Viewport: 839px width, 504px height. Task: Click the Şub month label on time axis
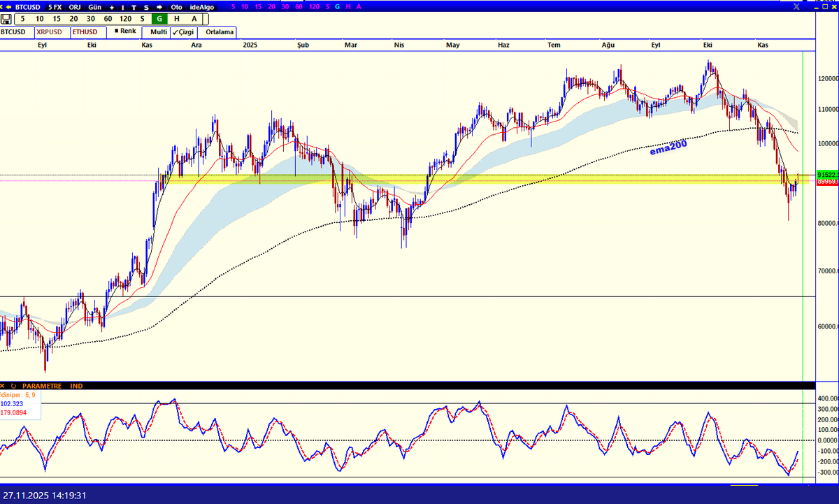click(x=303, y=45)
